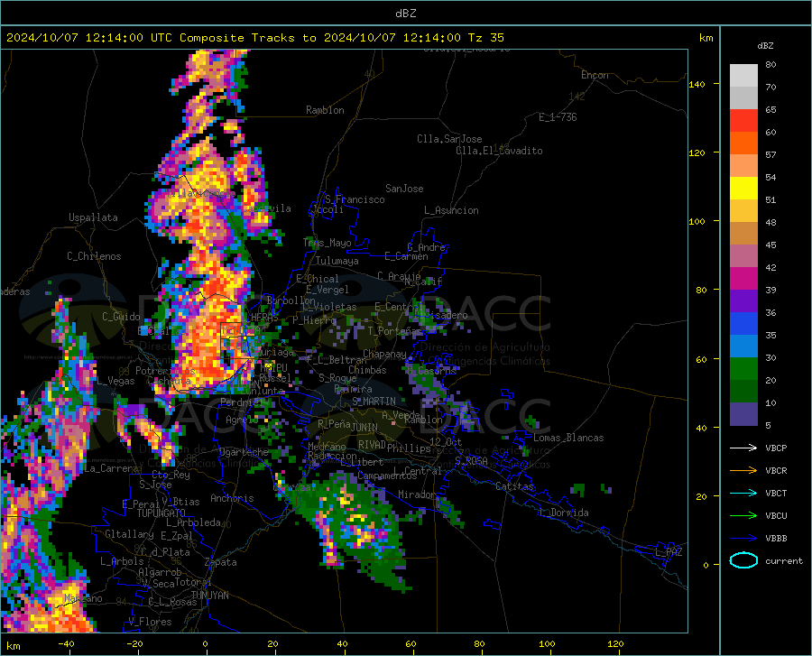
Task: Click the 'Mirador' map label
Action: coord(417,494)
